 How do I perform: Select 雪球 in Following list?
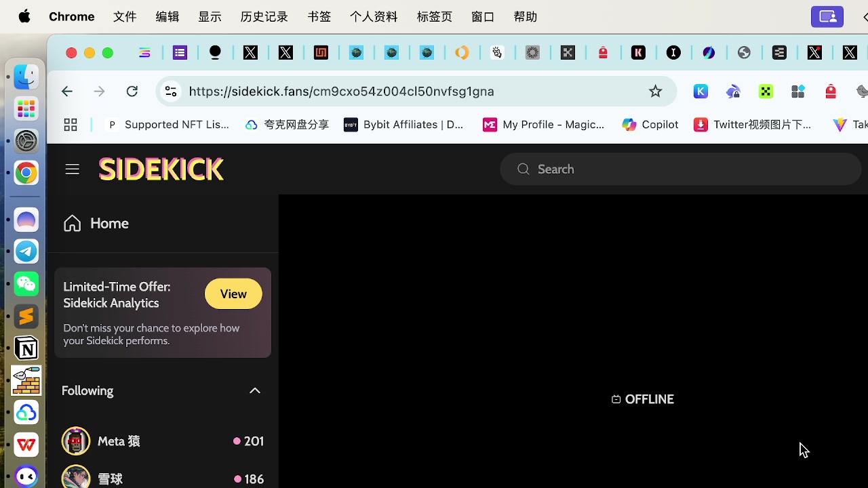click(x=163, y=477)
